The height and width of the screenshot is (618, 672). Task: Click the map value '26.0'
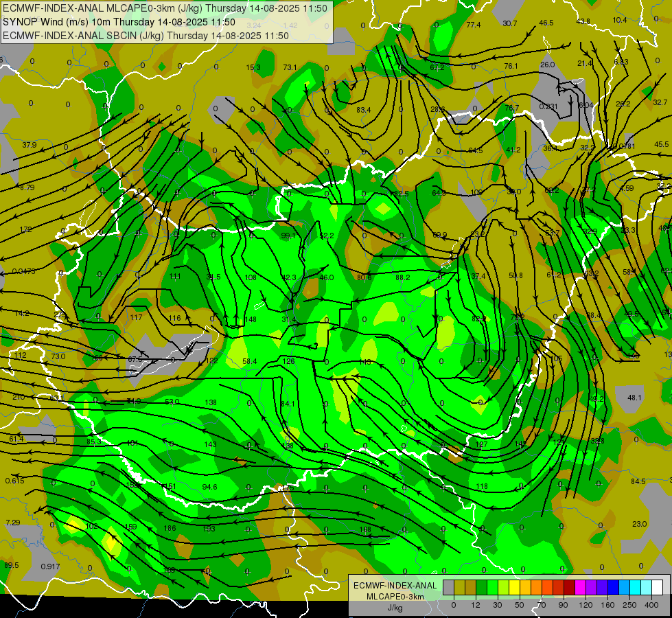point(547,65)
